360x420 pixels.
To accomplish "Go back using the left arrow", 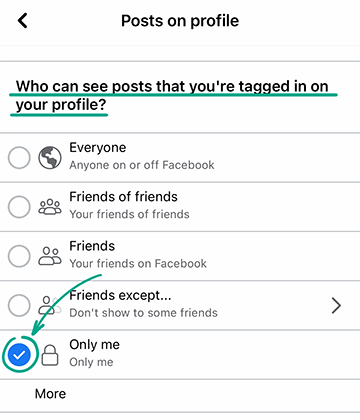I will 23,21.
